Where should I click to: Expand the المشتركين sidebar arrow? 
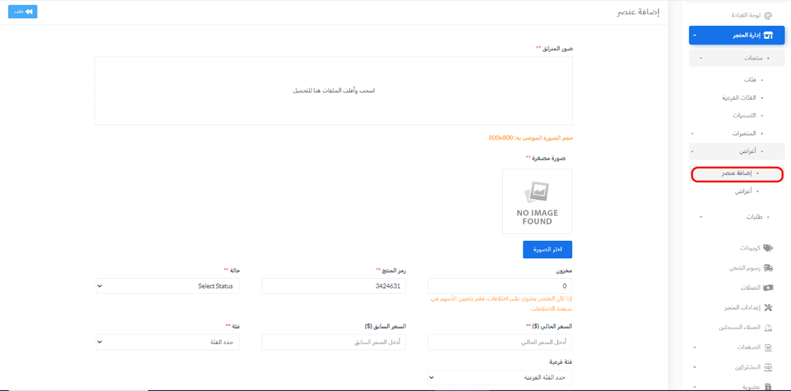[x=695, y=367]
